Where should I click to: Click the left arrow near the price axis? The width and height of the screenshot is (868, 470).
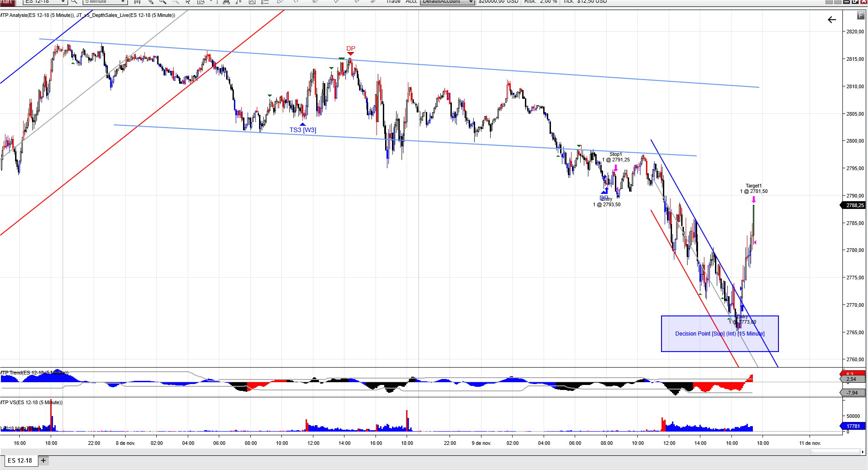pos(831,20)
